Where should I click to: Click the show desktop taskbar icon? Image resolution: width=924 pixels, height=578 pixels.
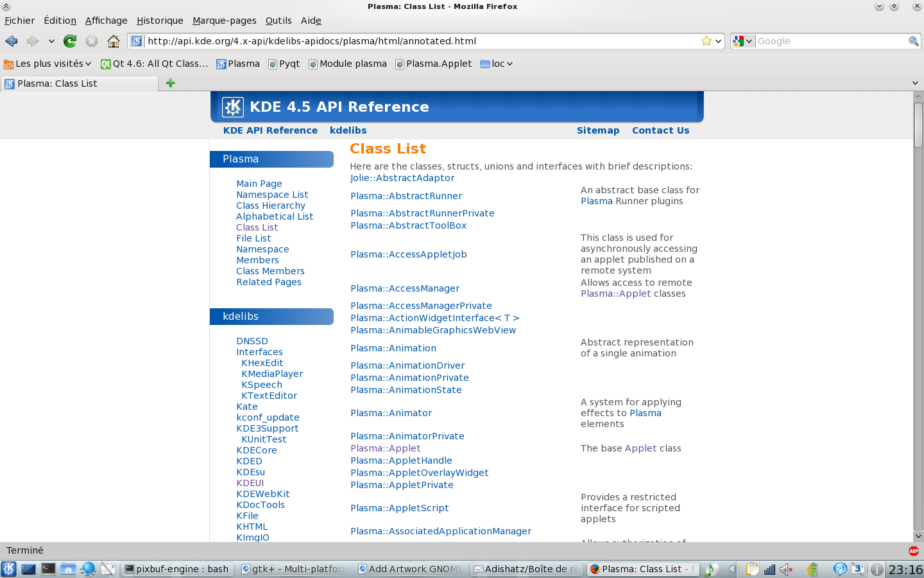(x=28, y=569)
